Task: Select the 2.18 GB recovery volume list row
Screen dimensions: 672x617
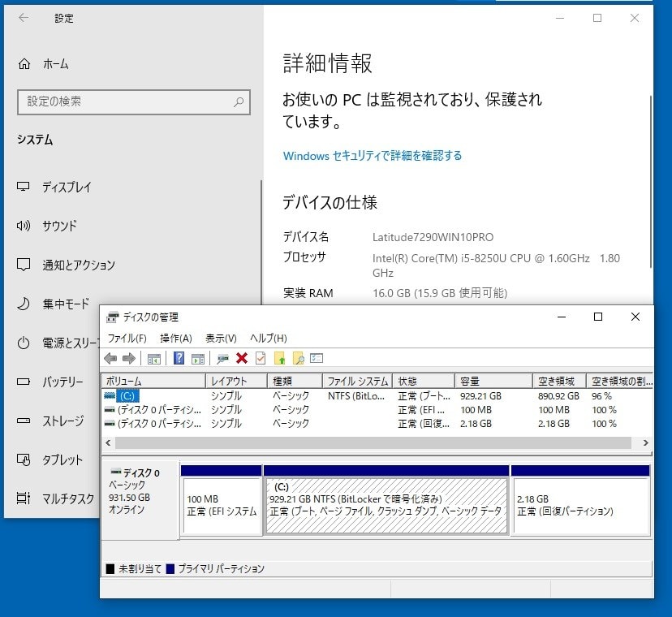Action: [377, 423]
